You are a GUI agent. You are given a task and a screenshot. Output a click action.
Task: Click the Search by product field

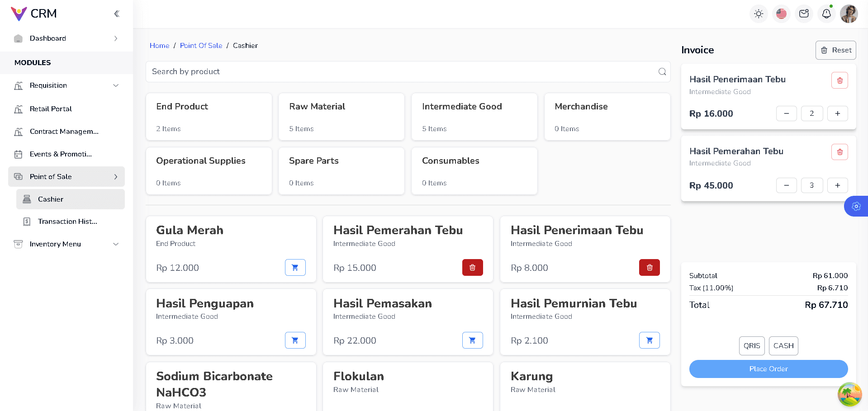point(403,71)
